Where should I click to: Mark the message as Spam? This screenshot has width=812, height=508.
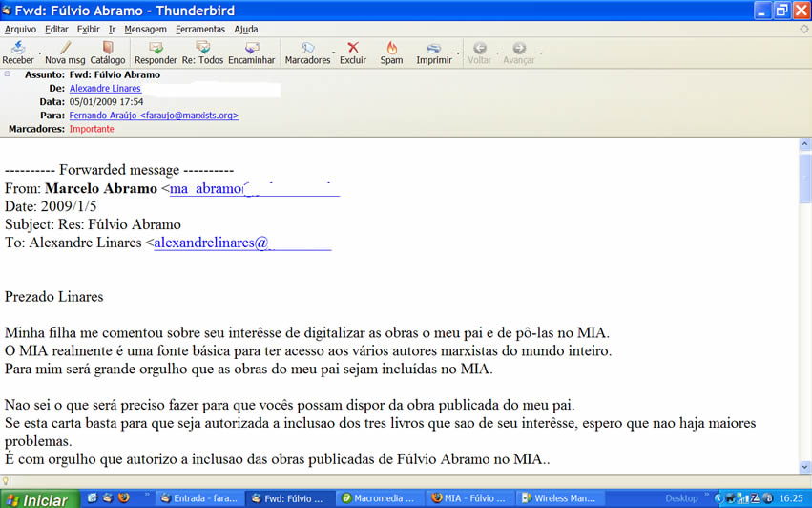(x=391, y=53)
